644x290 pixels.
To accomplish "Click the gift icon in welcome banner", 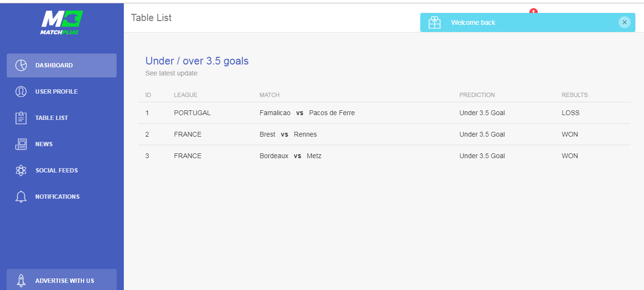I will [435, 22].
